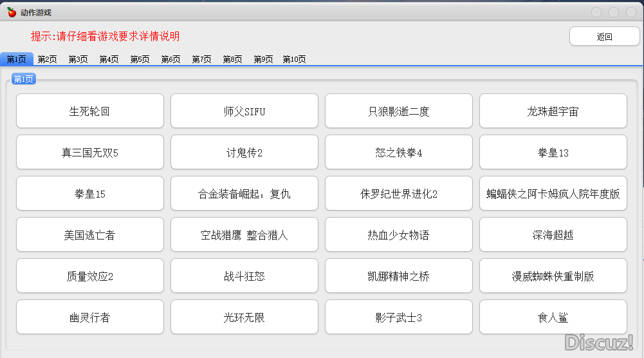The height and width of the screenshot is (358, 644).
Task: Select the 光环无限 game
Action: pyautogui.click(x=244, y=317)
